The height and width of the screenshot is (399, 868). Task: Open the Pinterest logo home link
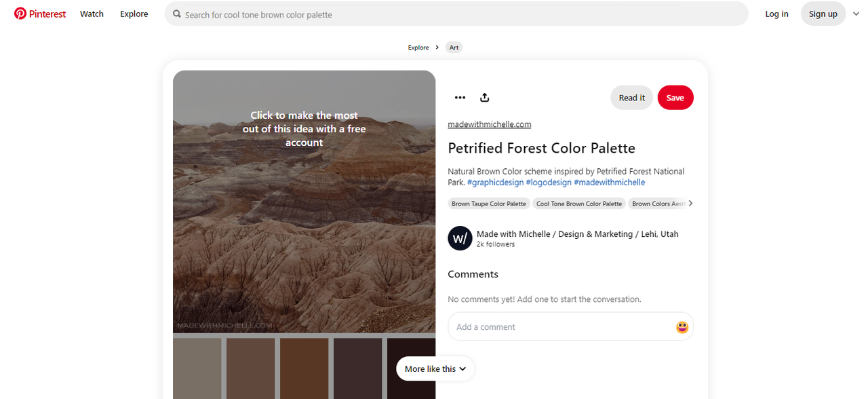(40, 14)
